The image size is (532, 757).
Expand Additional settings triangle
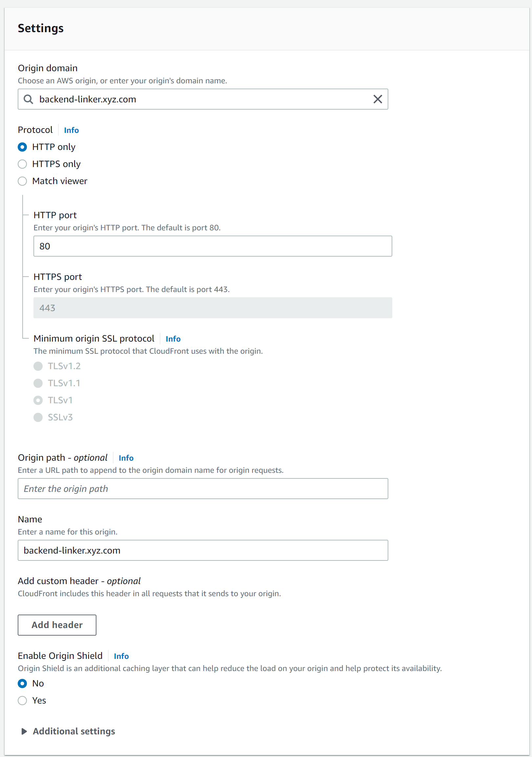click(24, 731)
